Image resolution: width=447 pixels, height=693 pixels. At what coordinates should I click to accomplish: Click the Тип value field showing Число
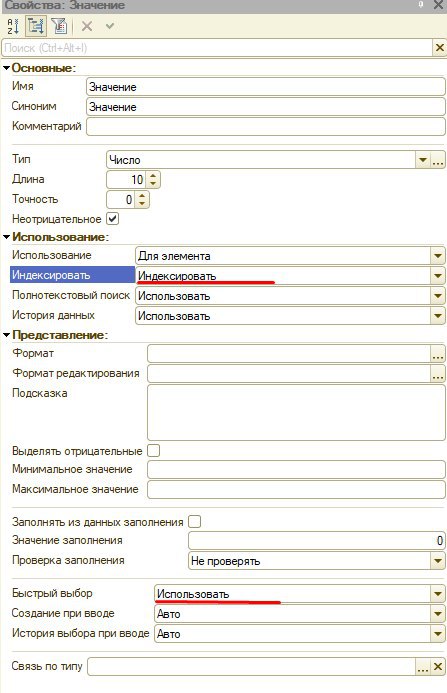[261, 160]
